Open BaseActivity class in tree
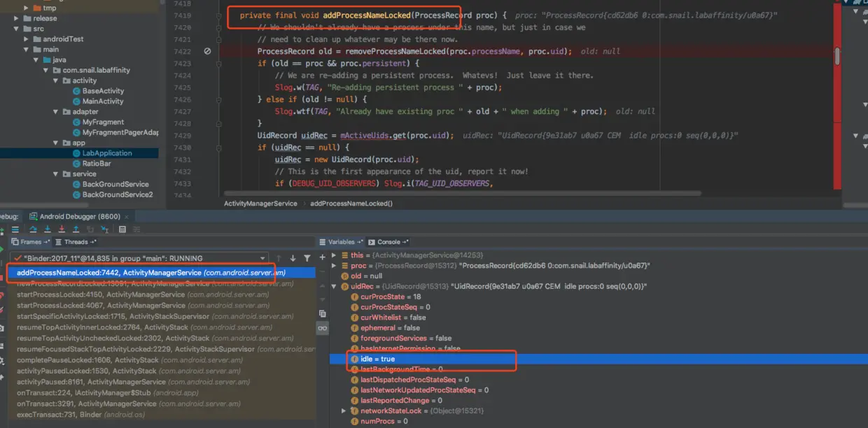Screen dimensions: 868x428 coord(97,91)
